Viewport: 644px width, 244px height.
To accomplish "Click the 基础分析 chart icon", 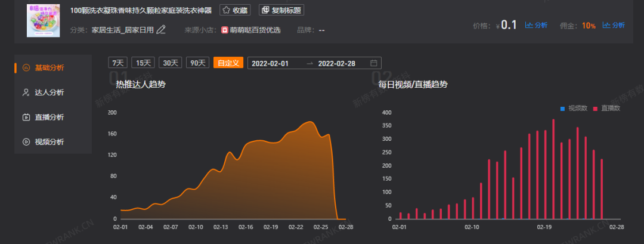I will tap(26, 68).
